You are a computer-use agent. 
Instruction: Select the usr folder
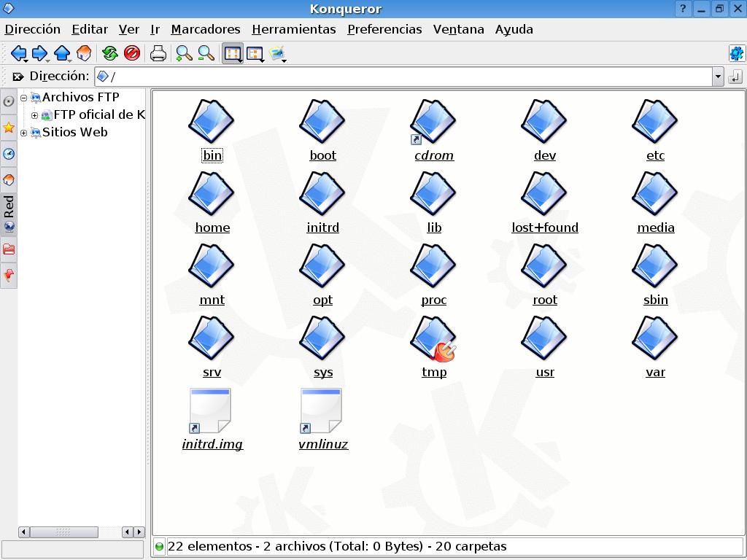[x=544, y=338]
